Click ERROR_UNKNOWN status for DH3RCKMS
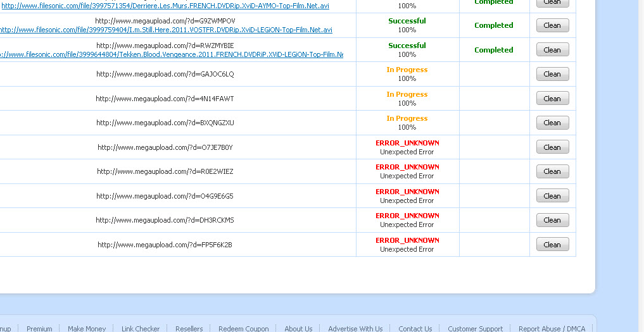 (407, 216)
